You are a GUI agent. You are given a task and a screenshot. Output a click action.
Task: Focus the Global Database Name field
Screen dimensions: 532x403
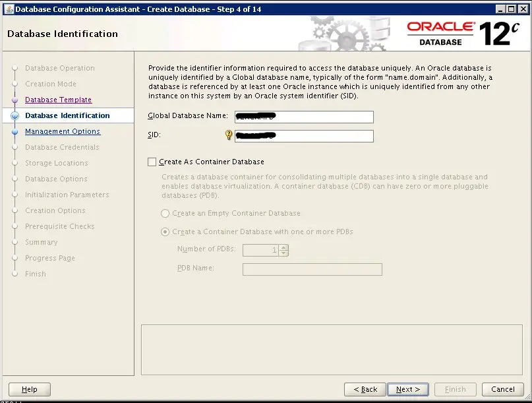[304, 117]
